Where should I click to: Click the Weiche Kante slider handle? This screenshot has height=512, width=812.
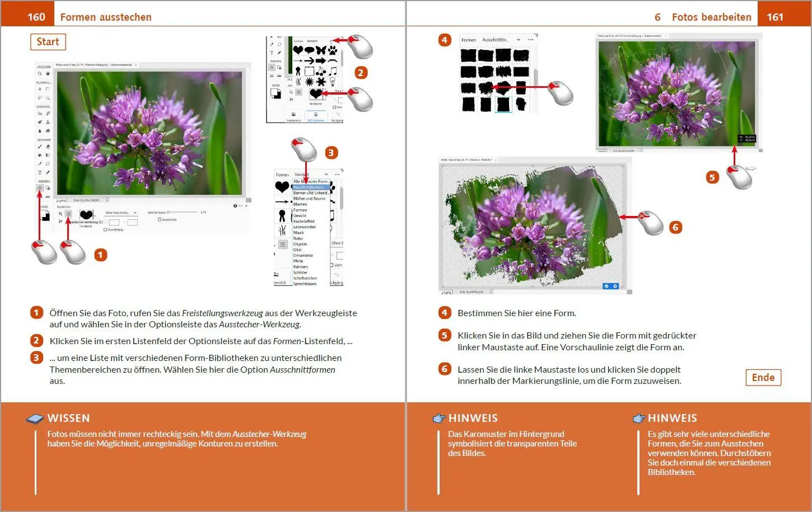click(x=168, y=212)
